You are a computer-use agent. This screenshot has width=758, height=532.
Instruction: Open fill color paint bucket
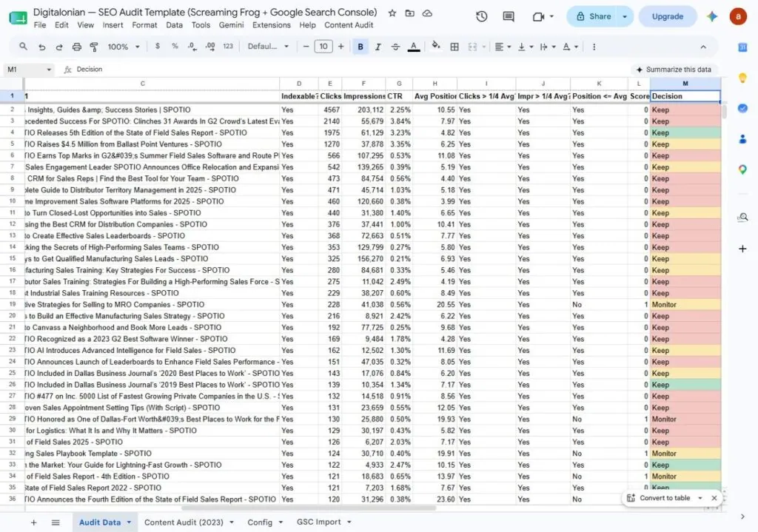pyautogui.click(x=436, y=47)
